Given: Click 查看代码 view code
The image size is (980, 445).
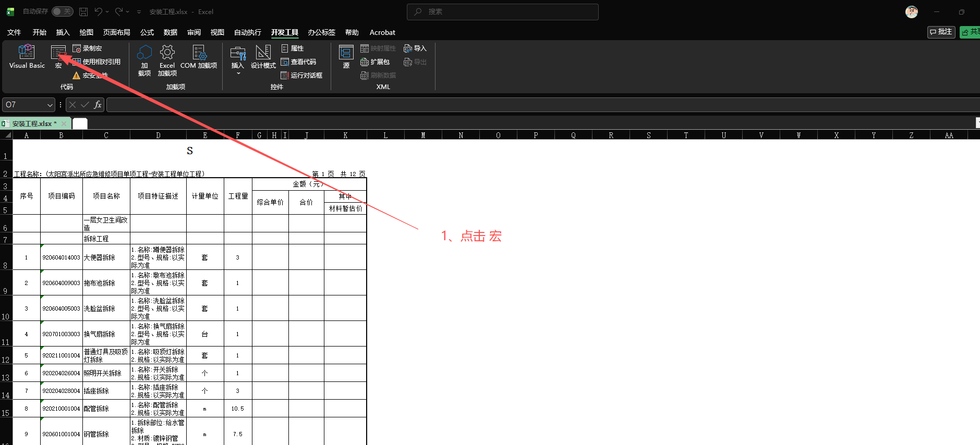Looking at the screenshot, I should pyautogui.click(x=298, y=62).
